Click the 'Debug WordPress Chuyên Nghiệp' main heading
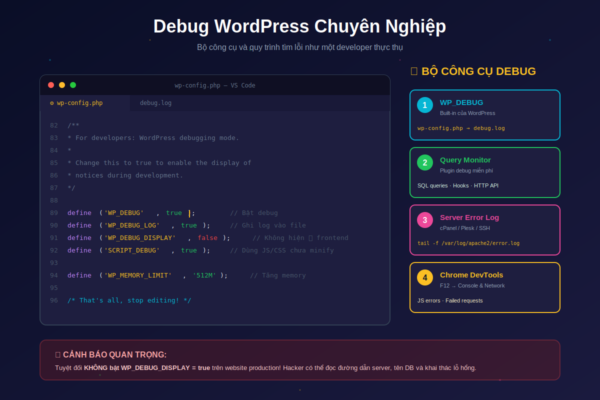The image size is (600, 400). point(300,26)
